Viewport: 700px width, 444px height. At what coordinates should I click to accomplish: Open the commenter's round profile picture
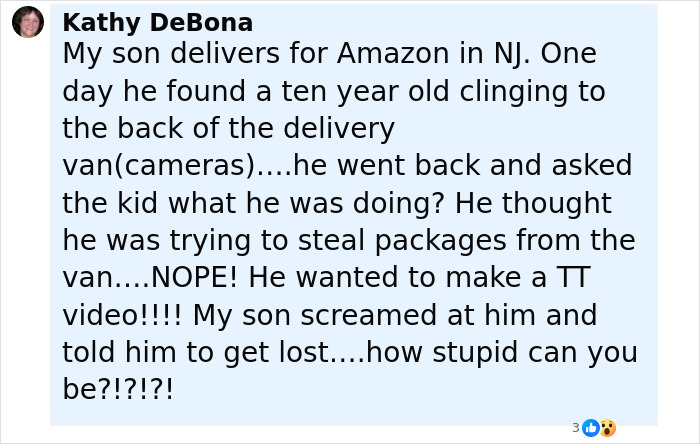(x=28, y=22)
